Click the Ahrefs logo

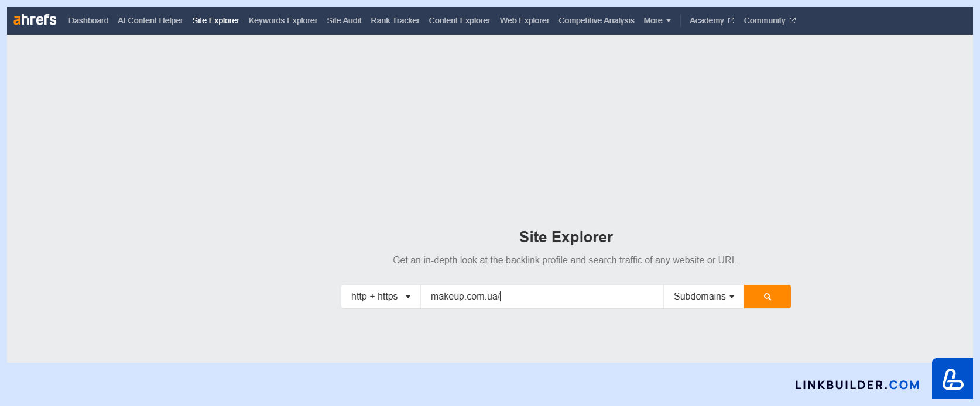pyautogui.click(x=35, y=20)
